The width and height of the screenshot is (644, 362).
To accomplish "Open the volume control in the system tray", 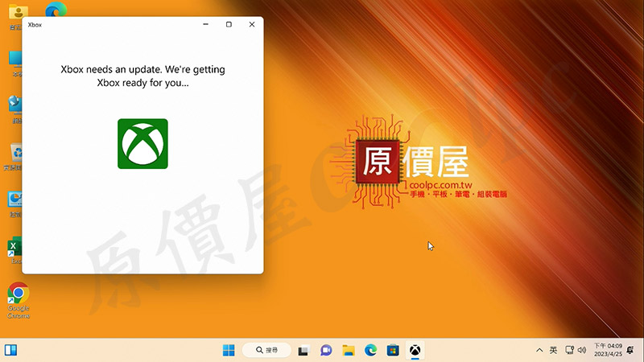I will coord(581,350).
